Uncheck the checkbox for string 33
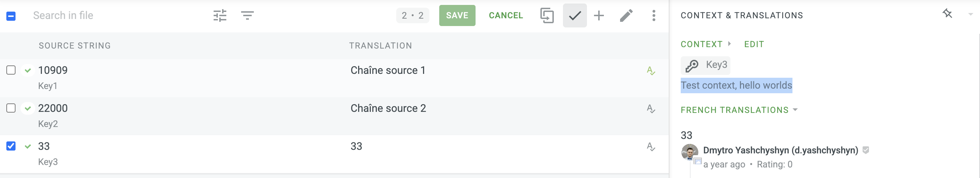The width and height of the screenshot is (980, 178). (11, 146)
